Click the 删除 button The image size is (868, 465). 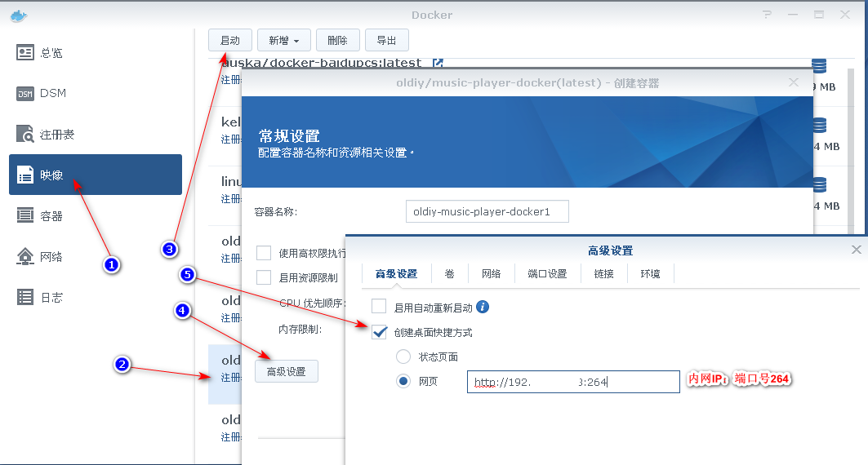point(338,40)
